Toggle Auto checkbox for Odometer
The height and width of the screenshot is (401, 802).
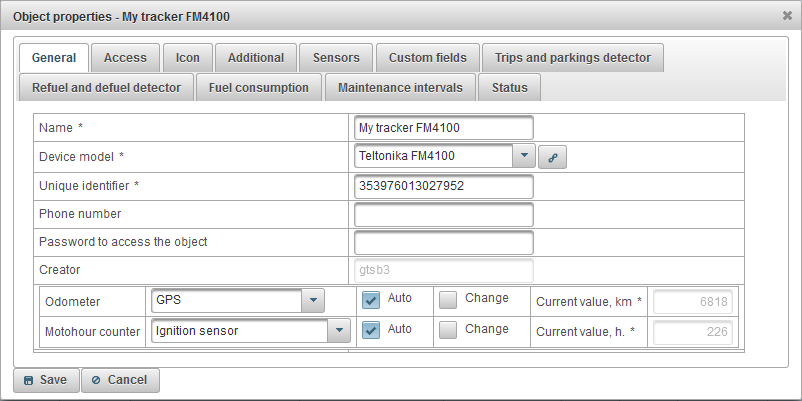coord(371,299)
